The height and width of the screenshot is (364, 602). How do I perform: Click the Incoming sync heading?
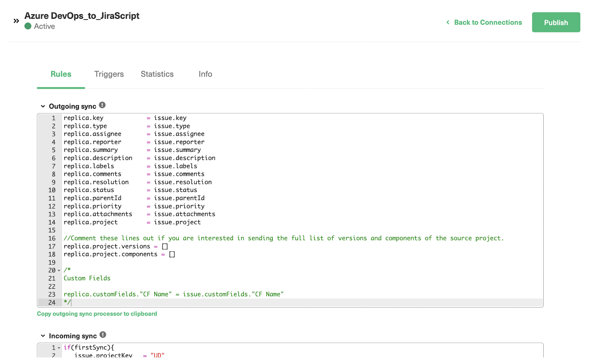pos(73,336)
